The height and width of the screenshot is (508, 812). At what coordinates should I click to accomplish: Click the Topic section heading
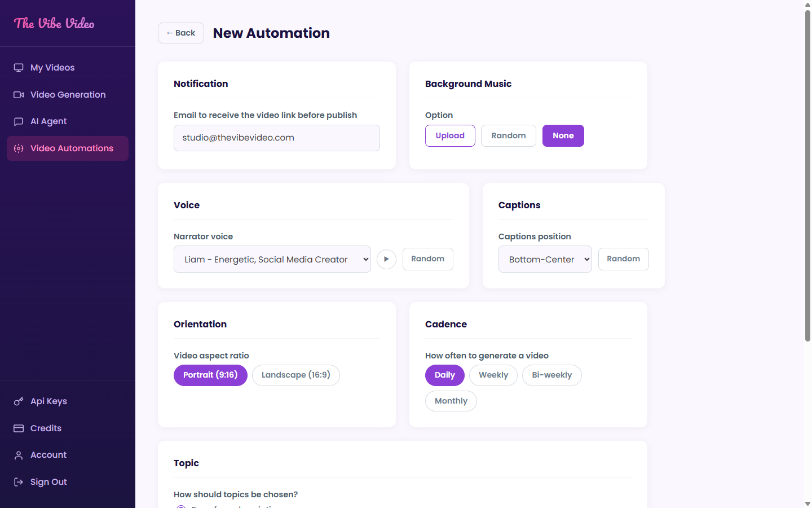pos(186,463)
